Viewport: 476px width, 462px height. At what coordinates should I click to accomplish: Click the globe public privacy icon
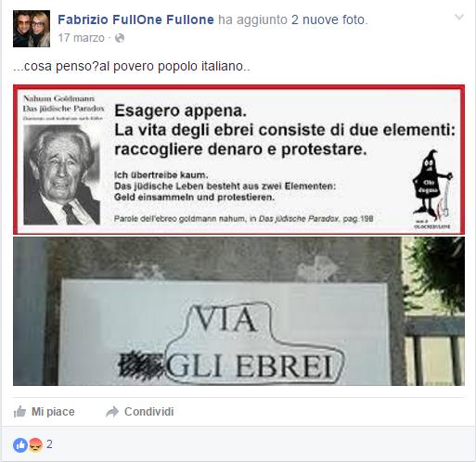click(120, 38)
